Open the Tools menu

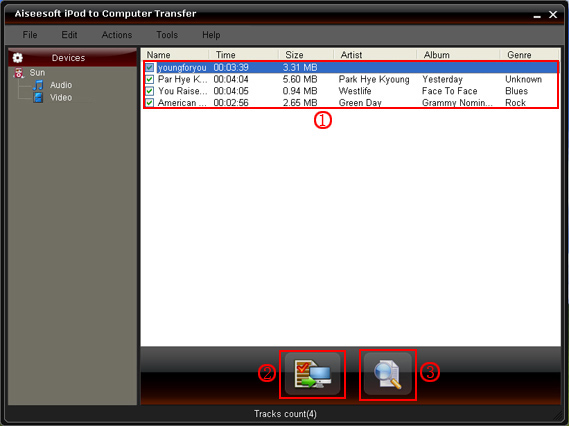click(167, 35)
